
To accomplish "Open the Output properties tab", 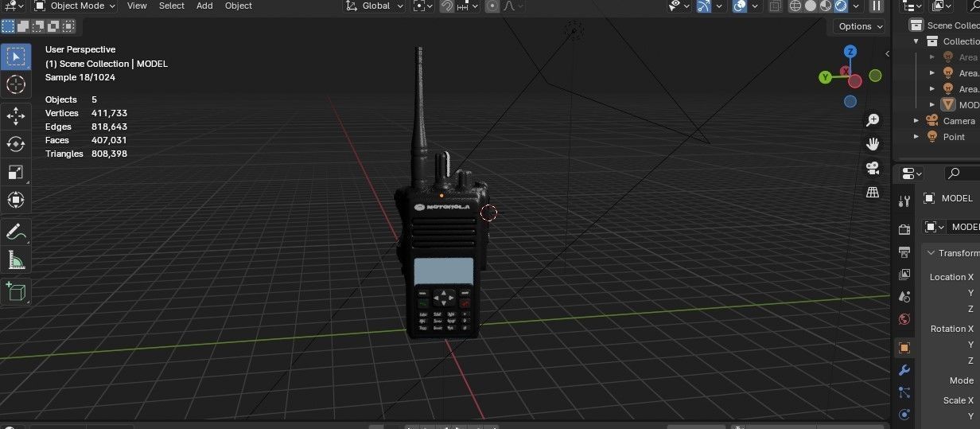I will tap(904, 252).
